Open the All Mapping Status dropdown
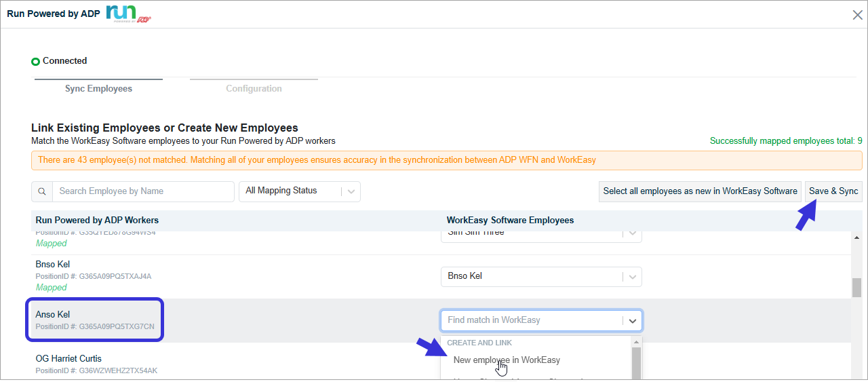 click(300, 191)
